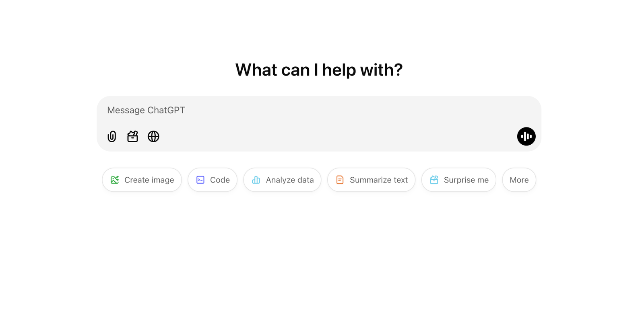The image size is (644, 322).
Task: Open the tools toolbox icon in composer
Action: (132, 137)
